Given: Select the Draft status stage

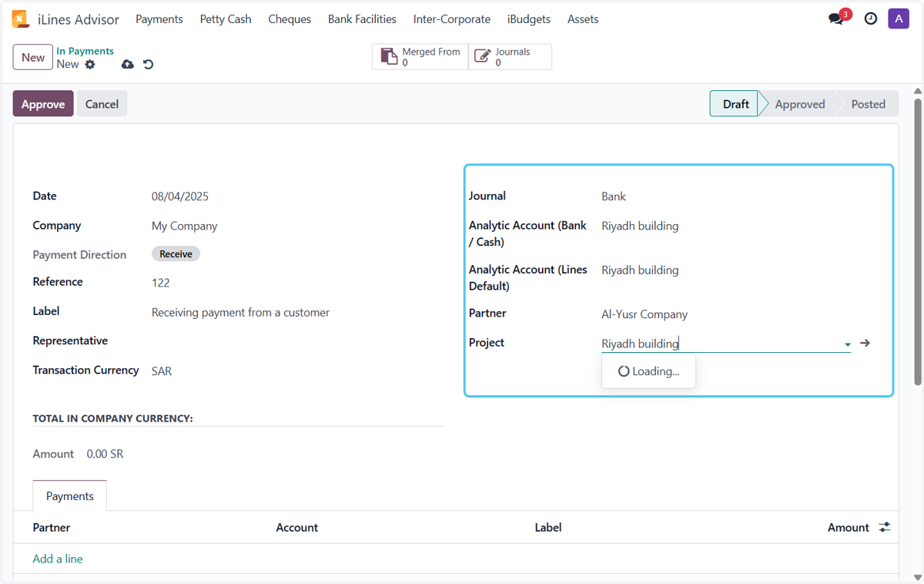Looking at the screenshot, I should [x=735, y=104].
